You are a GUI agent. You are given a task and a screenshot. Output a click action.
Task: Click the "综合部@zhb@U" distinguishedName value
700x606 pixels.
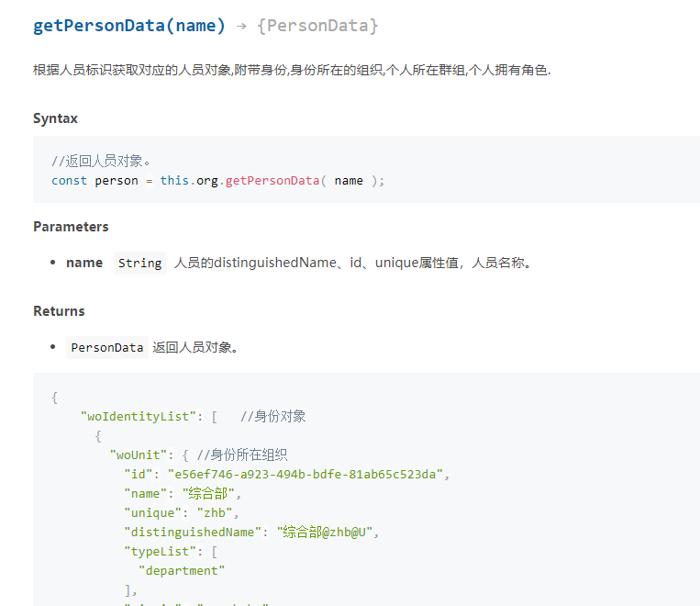328,532
